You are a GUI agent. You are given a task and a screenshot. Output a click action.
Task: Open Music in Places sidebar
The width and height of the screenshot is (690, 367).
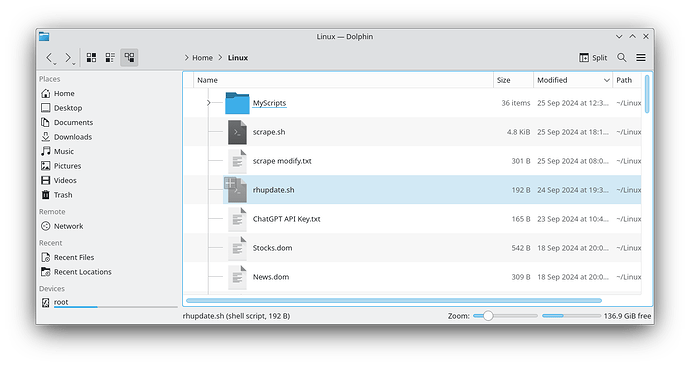point(64,151)
